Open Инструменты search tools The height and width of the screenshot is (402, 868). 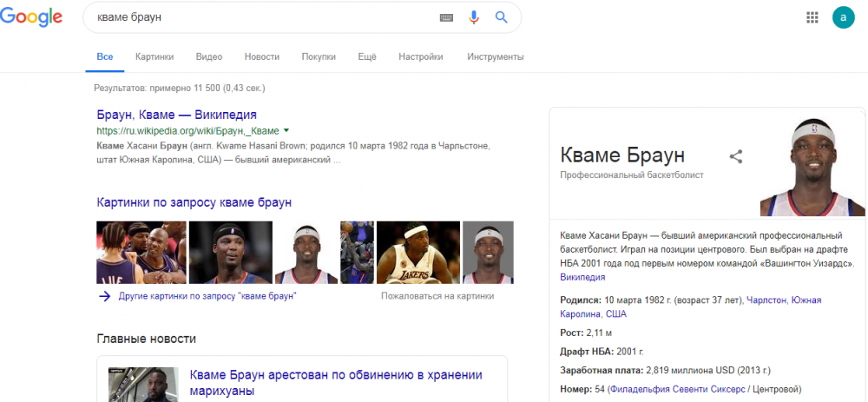495,57
